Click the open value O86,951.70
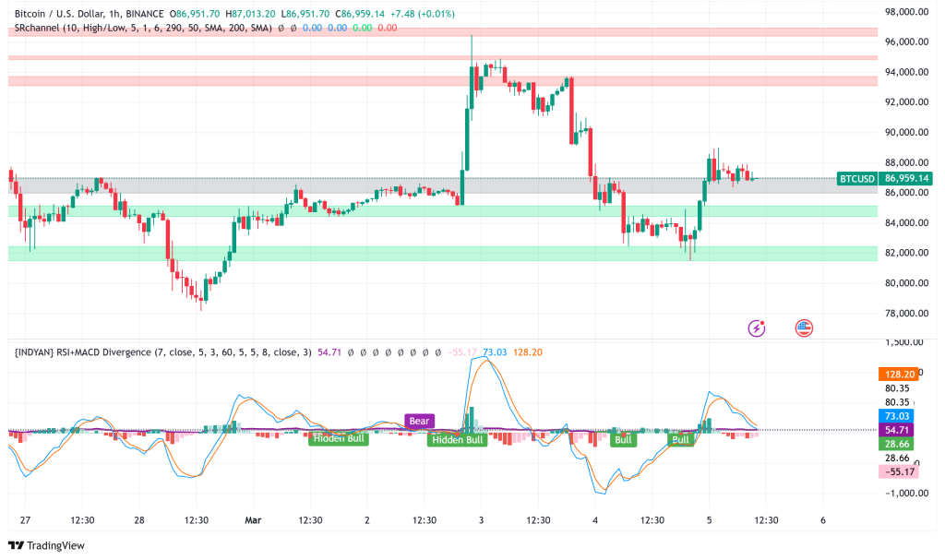The image size is (945, 560). click(x=195, y=13)
